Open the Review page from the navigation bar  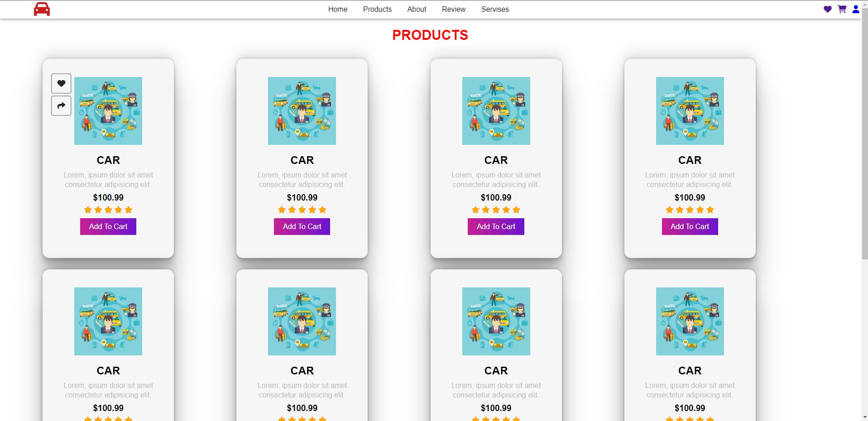coord(453,9)
